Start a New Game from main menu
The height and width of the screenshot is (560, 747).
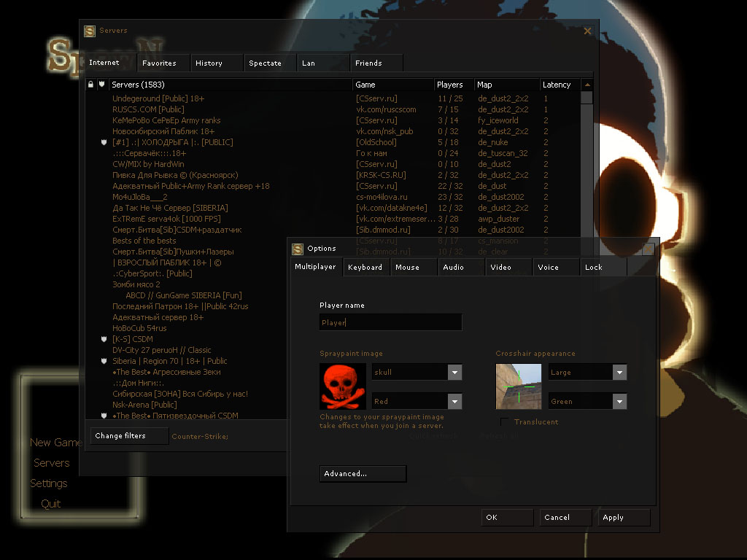(x=55, y=443)
